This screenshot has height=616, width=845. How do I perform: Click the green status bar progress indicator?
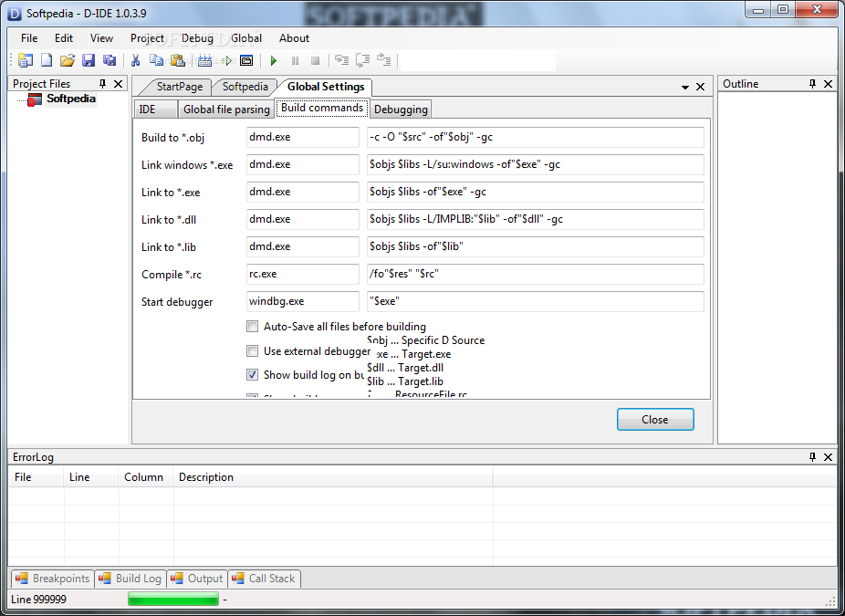point(173,599)
